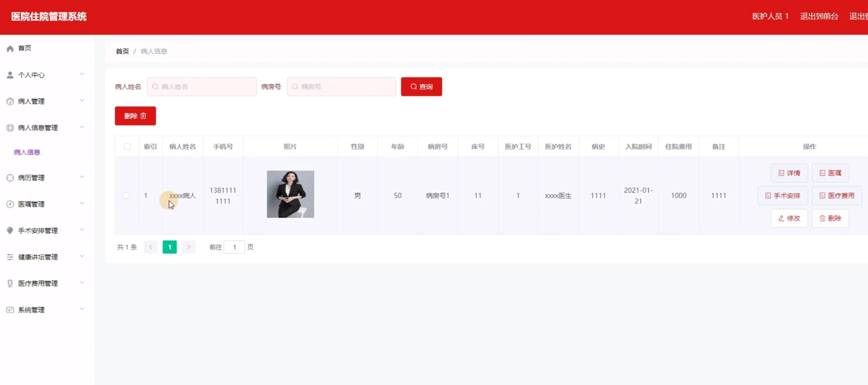Click the compass icon beside 医嘱管理
The height and width of the screenshot is (385, 868).
pos(10,204)
